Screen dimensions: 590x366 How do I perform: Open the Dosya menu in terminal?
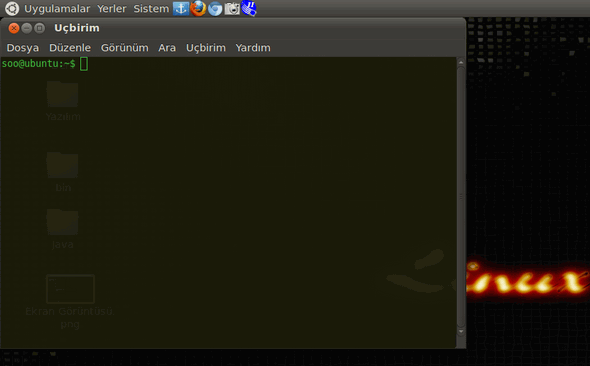click(23, 48)
